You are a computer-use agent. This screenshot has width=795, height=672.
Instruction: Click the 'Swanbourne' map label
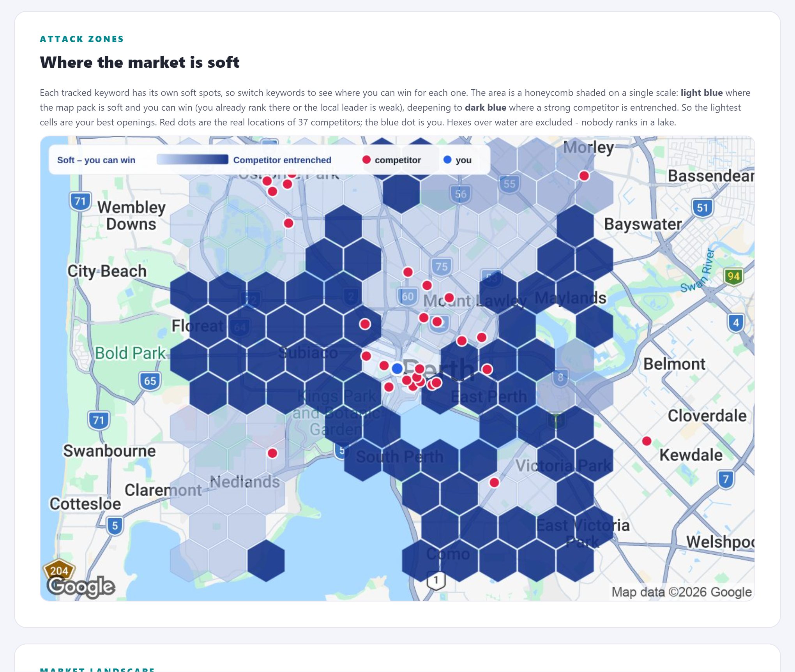[x=110, y=451]
